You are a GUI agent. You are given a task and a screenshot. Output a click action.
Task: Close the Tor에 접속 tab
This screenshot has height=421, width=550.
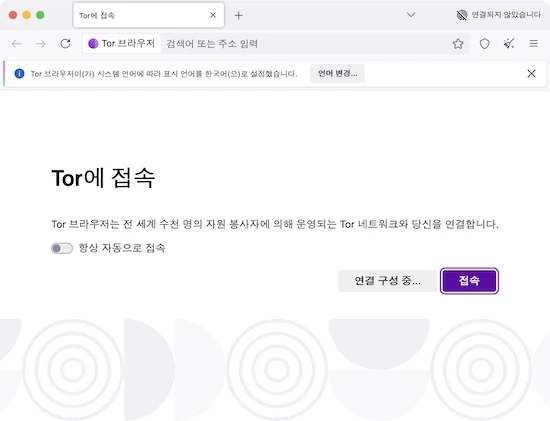tap(213, 15)
